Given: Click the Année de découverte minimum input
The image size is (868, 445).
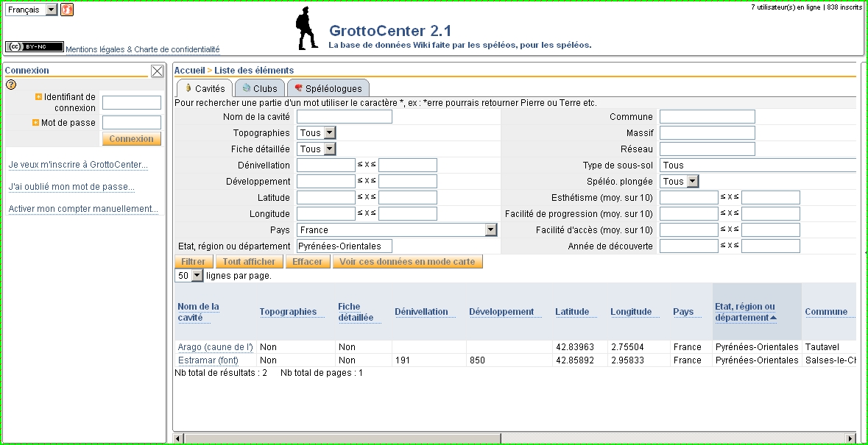Looking at the screenshot, I should pyautogui.click(x=688, y=246).
